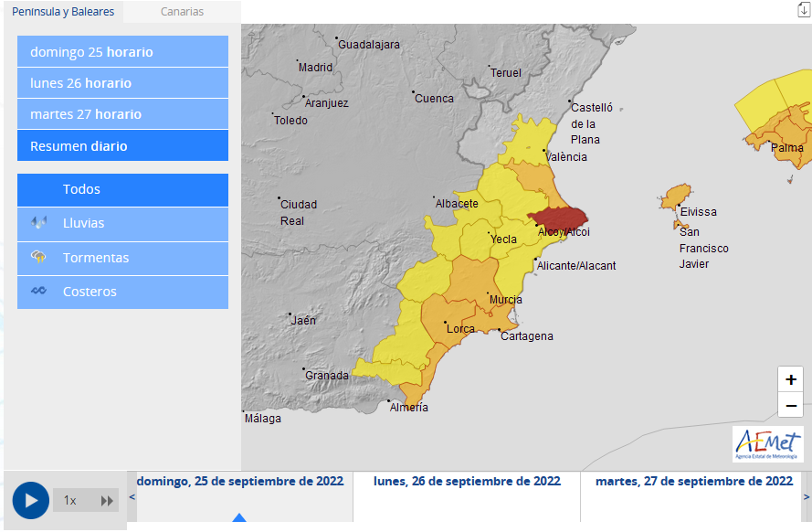
Task: Click the Jaén city label
Action: [x=303, y=320]
